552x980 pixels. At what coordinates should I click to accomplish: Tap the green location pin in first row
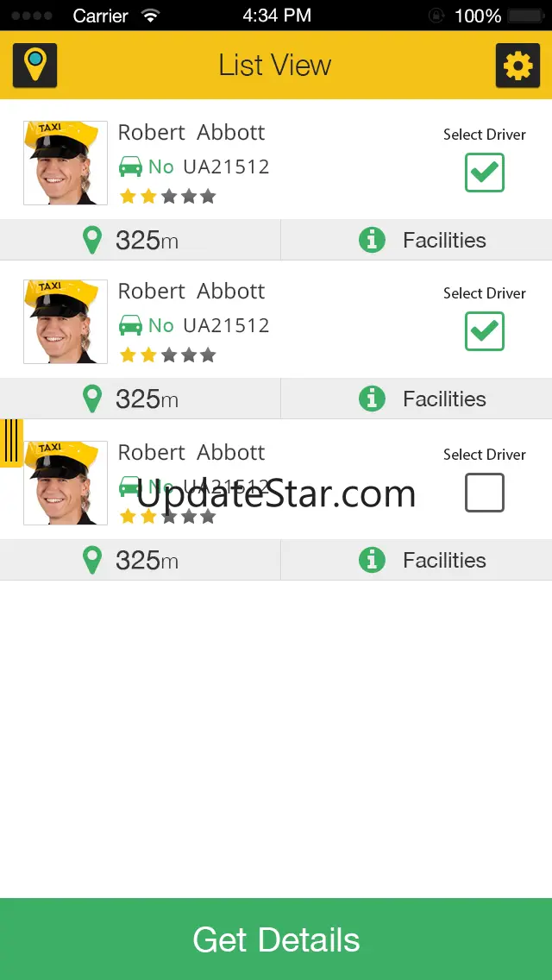coord(92,241)
